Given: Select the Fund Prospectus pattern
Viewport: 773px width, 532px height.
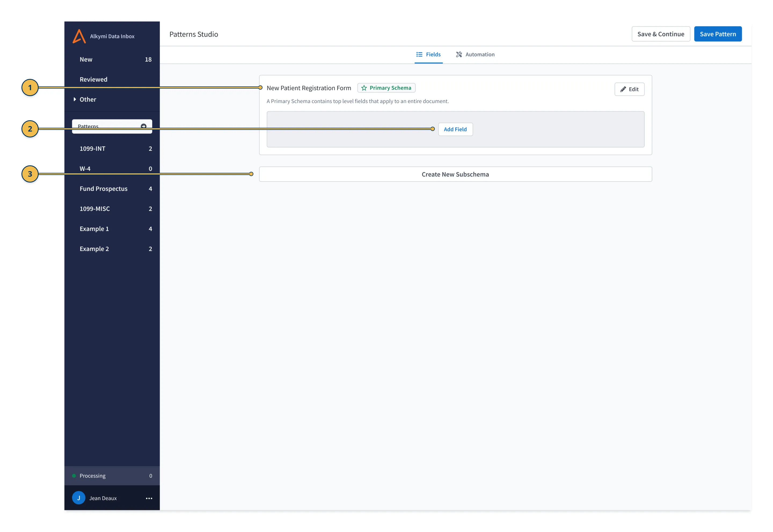Looking at the screenshot, I should (112, 189).
